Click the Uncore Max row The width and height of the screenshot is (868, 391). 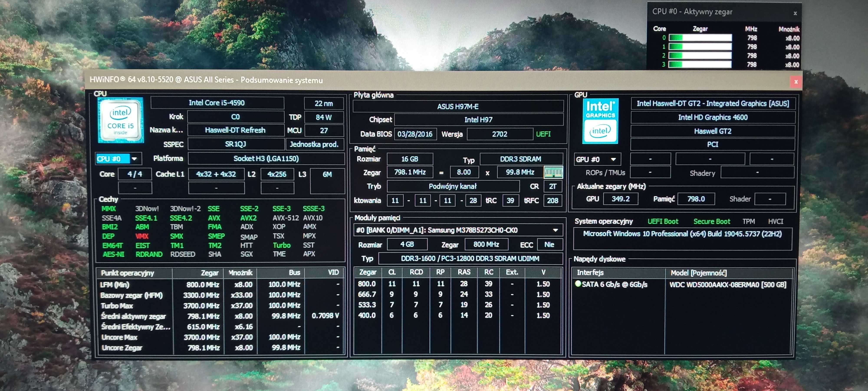(221, 337)
